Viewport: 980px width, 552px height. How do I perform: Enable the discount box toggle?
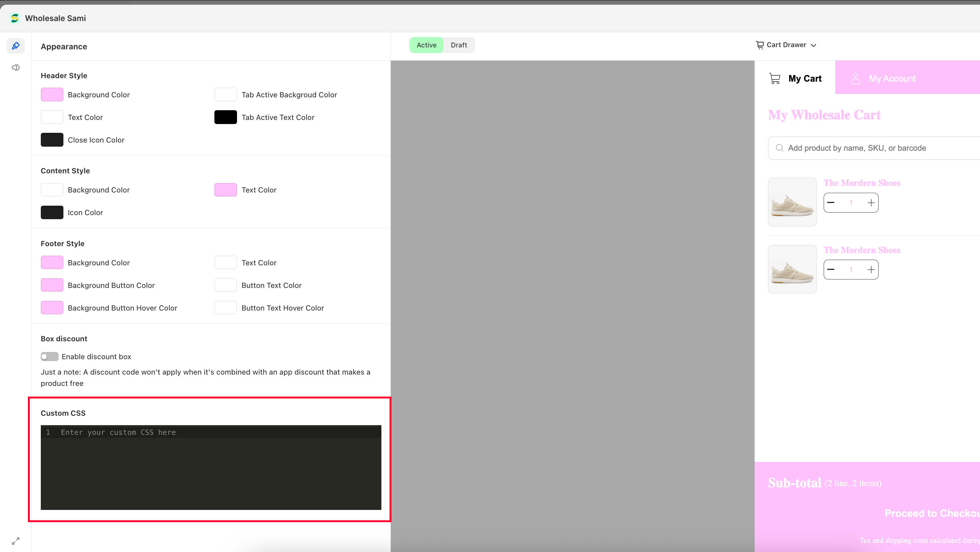point(50,356)
